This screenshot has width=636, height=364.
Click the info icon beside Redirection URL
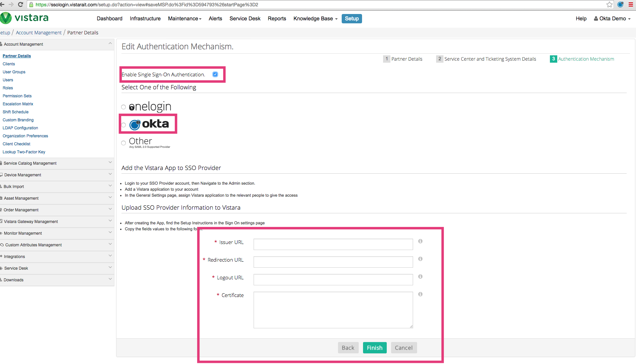420,259
